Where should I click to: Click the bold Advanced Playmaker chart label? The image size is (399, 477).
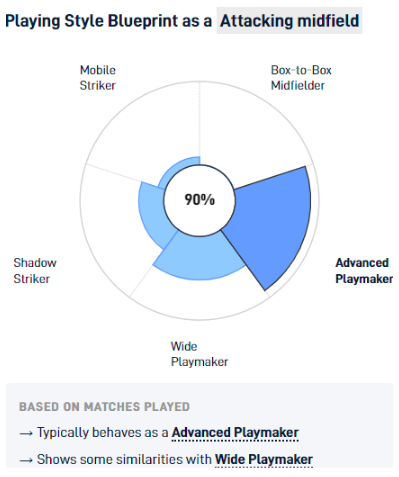pos(364,271)
